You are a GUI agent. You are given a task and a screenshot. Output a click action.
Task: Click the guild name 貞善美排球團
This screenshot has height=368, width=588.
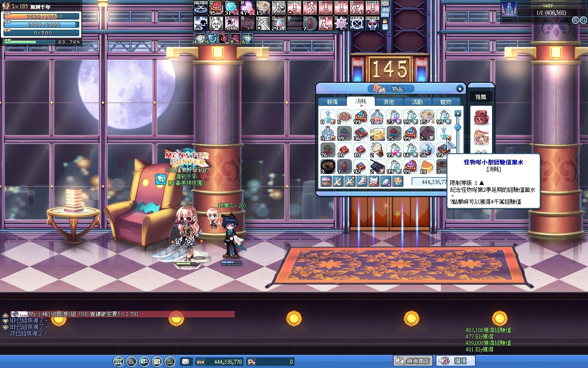[187, 183]
